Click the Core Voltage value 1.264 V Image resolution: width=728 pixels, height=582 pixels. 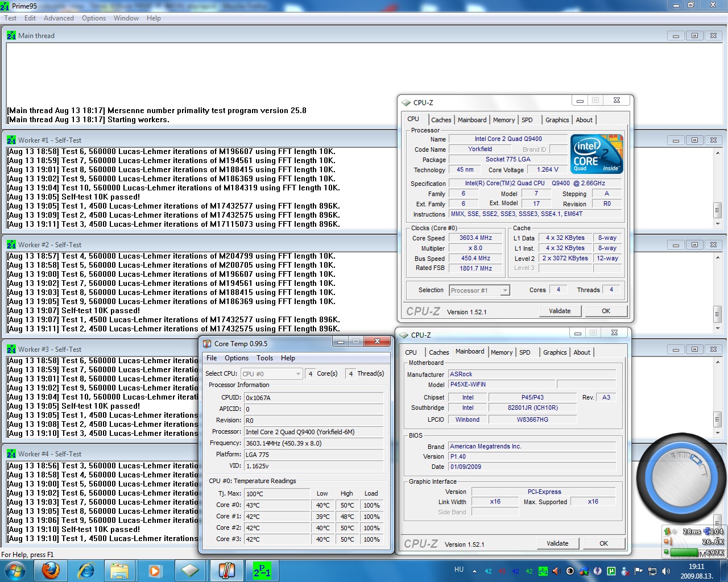tap(548, 169)
